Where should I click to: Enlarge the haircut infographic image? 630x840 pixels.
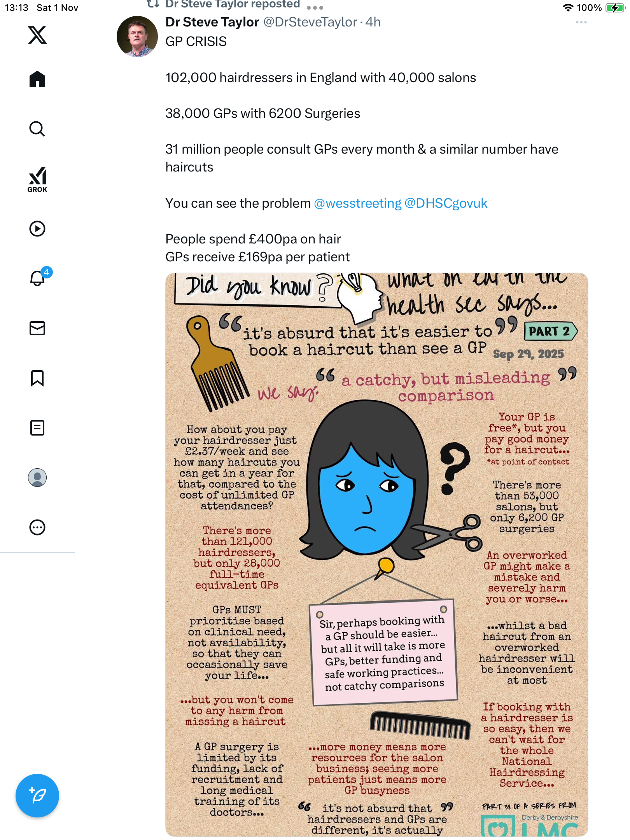point(376,555)
